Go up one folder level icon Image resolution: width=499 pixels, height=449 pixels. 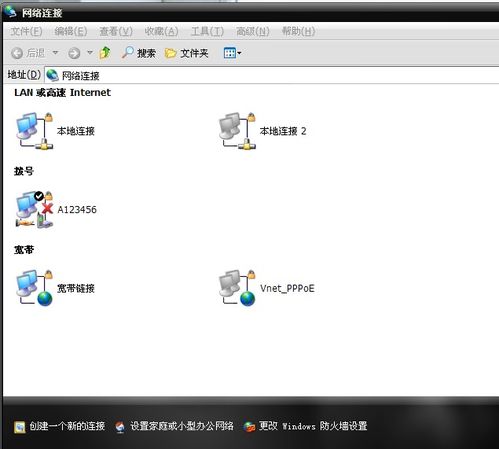pos(105,53)
